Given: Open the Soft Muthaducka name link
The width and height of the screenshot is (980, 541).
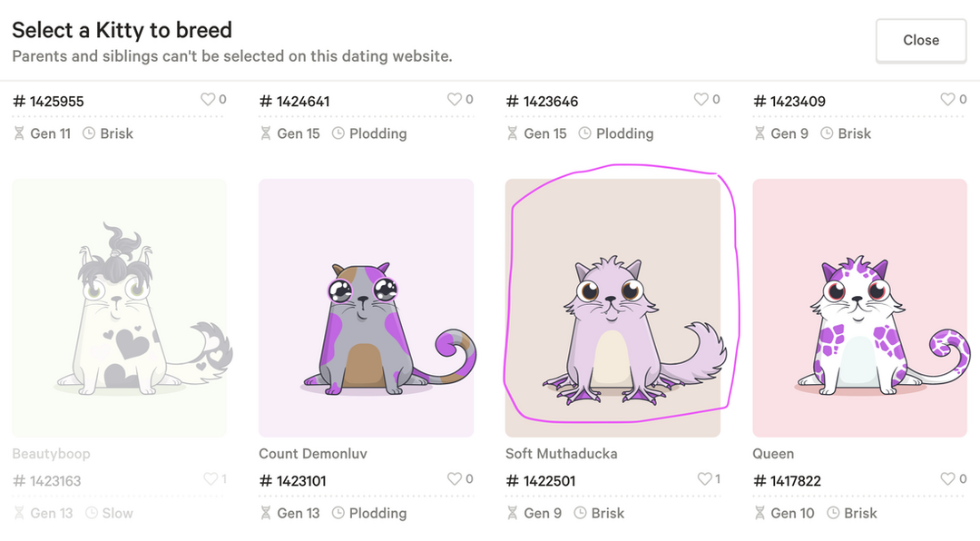Looking at the screenshot, I should coord(561,454).
